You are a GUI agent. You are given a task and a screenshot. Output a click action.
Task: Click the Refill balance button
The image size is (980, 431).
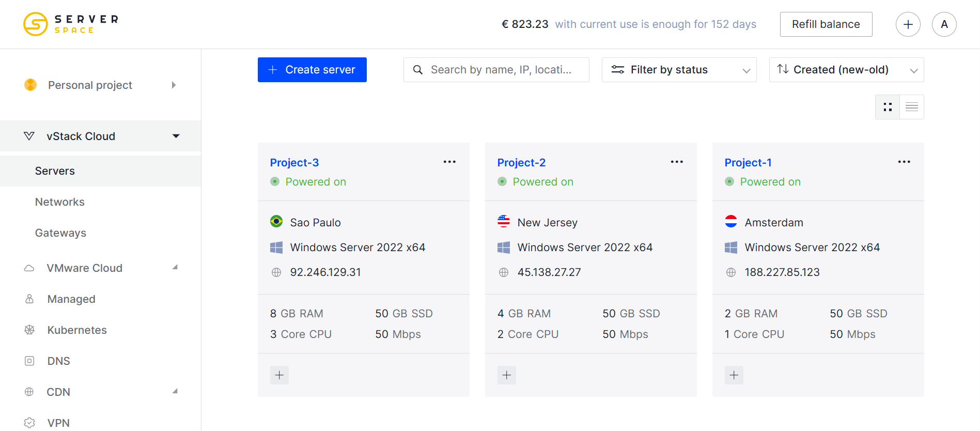coord(826,24)
